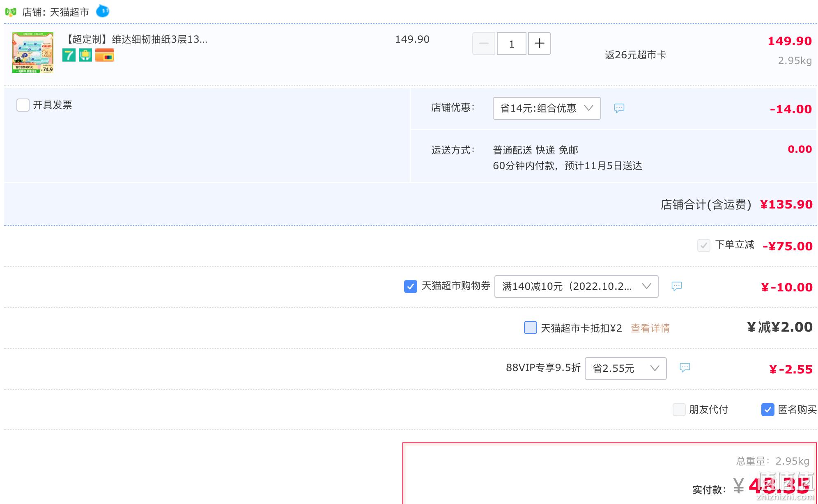Image resolution: width=818 pixels, height=504 pixels.
Task: Click the comment icon beside 省2.55元 dropdown
Action: pyautogui.click(x=685, y=367)
